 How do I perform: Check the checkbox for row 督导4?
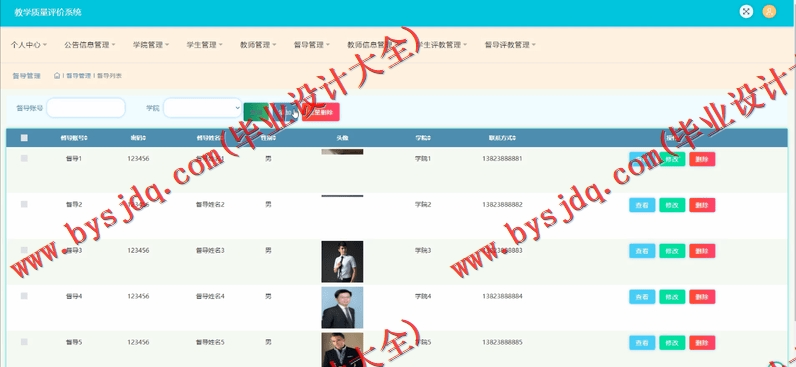pyautogui.click(x=24, y=296)
